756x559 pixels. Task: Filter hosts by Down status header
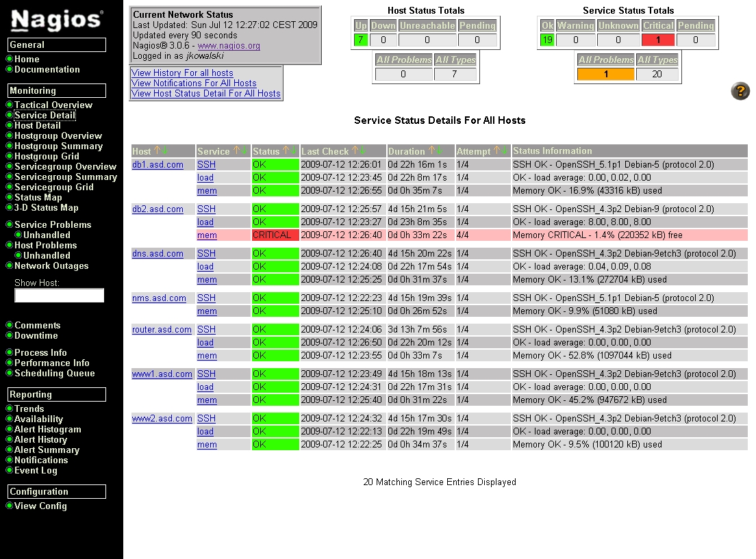coord(383,25)
